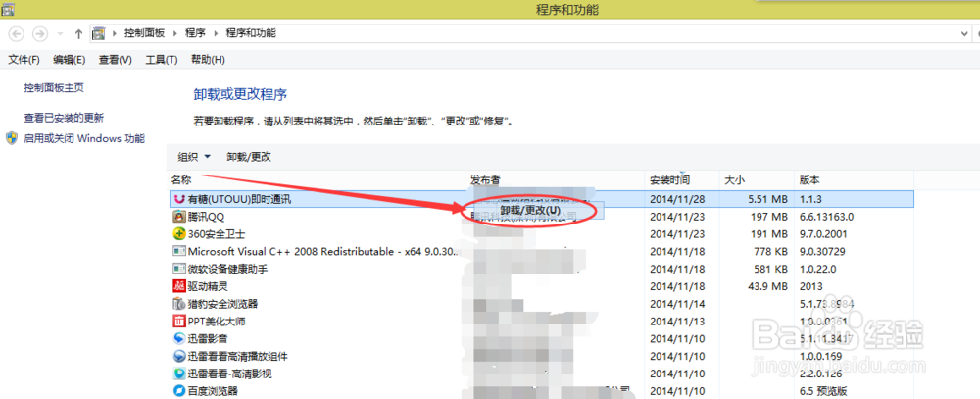Viewport: 980px width, 399px height.
Task: Open the 组织 dropdown
Action: pyautogui.click(x=194, y=157)
